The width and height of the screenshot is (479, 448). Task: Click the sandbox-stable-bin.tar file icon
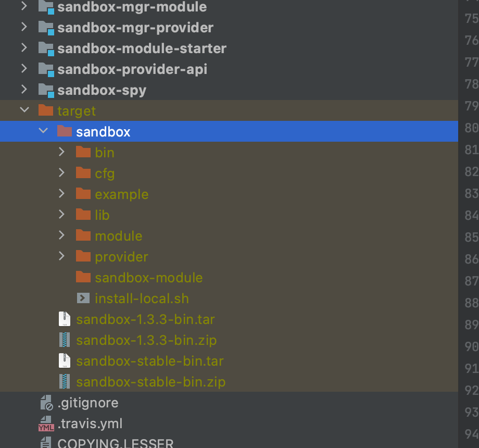pyautogui.click(x=65, y=360)
